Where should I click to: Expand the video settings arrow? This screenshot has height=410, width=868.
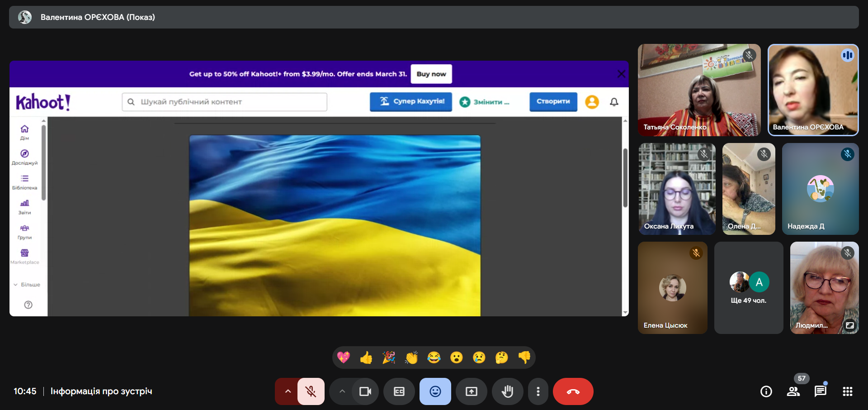[342, 391]
